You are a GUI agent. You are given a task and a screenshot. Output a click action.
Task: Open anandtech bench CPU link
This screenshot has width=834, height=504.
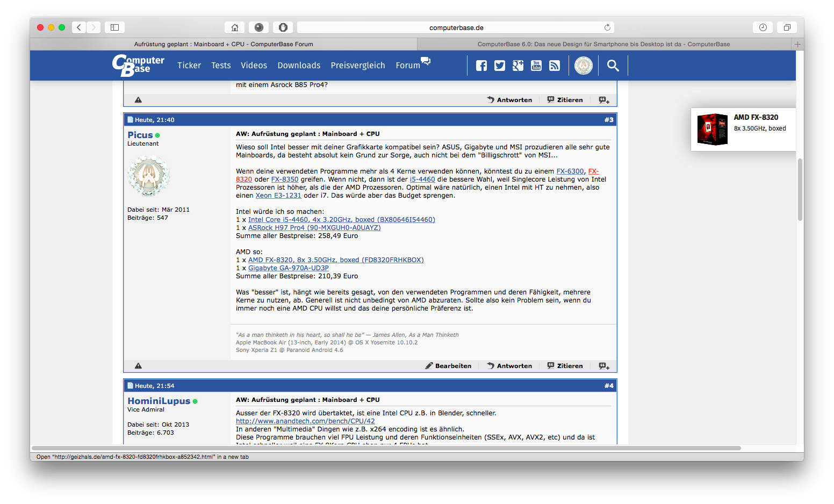pos(305,421)
